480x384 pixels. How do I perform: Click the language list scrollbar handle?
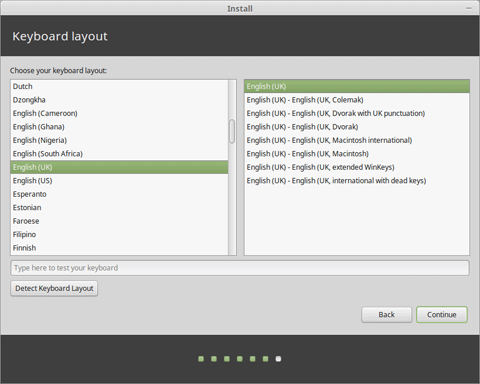(x=232, y=132)
